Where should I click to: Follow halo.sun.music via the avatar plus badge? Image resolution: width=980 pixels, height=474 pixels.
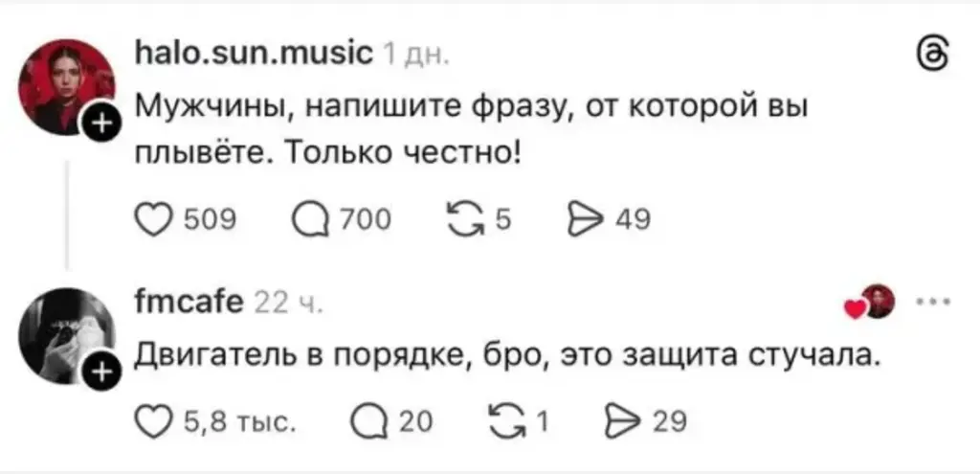[x=104, y=124]
